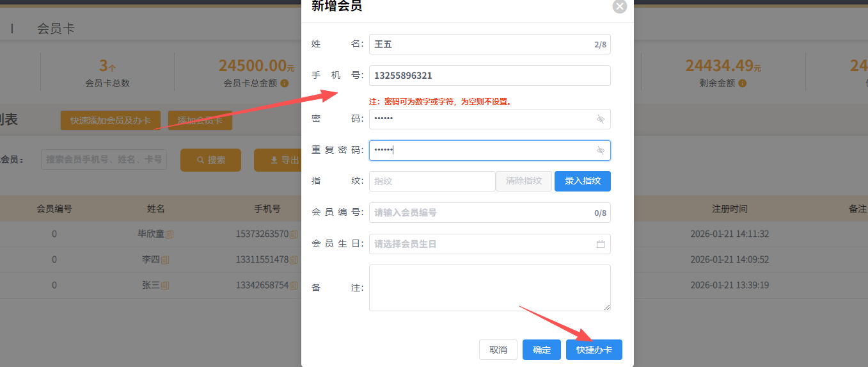Focus the 密码 password field
The image size is (868, 367).
click(489, 119)
